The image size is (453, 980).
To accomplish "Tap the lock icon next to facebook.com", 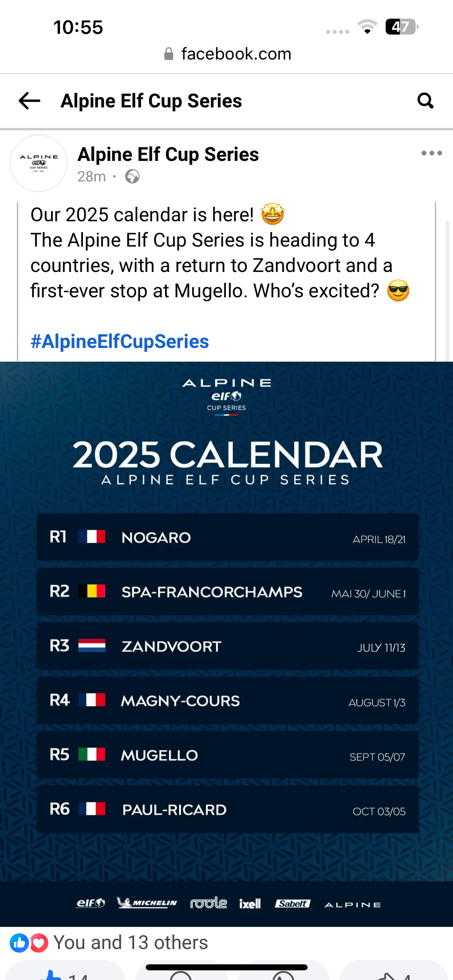I will pos(169,54).
